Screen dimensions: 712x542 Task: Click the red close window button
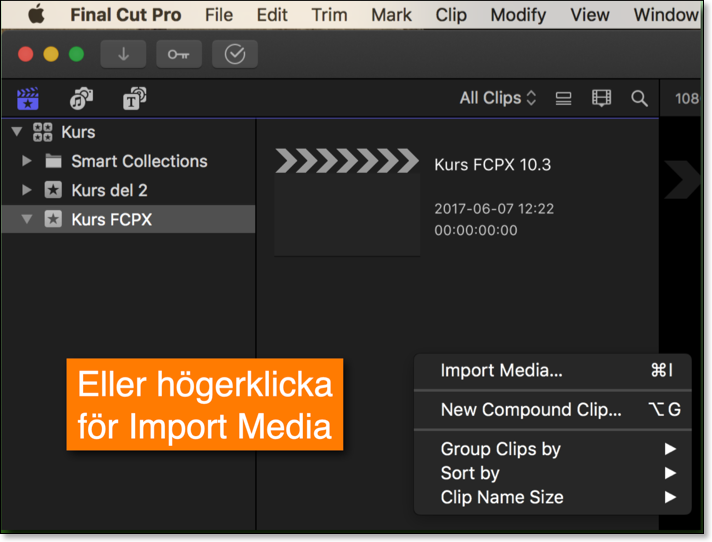coord(25,54)
